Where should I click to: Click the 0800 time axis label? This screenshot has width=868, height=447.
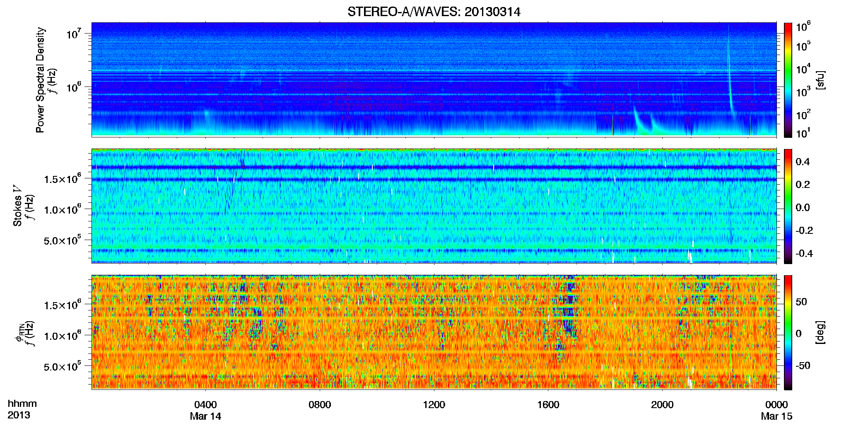pyautogui.click(x=320, y=404)
